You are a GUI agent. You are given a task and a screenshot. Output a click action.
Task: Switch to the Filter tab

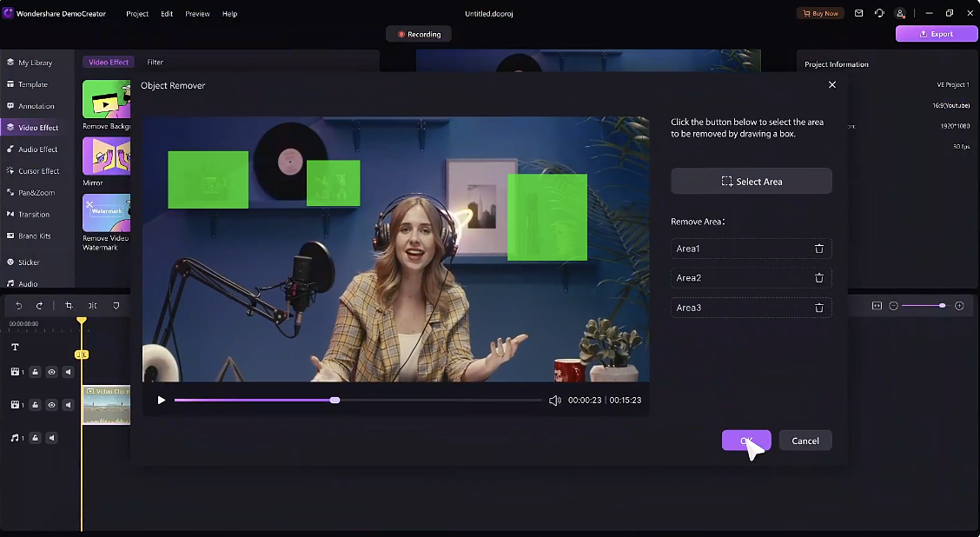point(155,62)
